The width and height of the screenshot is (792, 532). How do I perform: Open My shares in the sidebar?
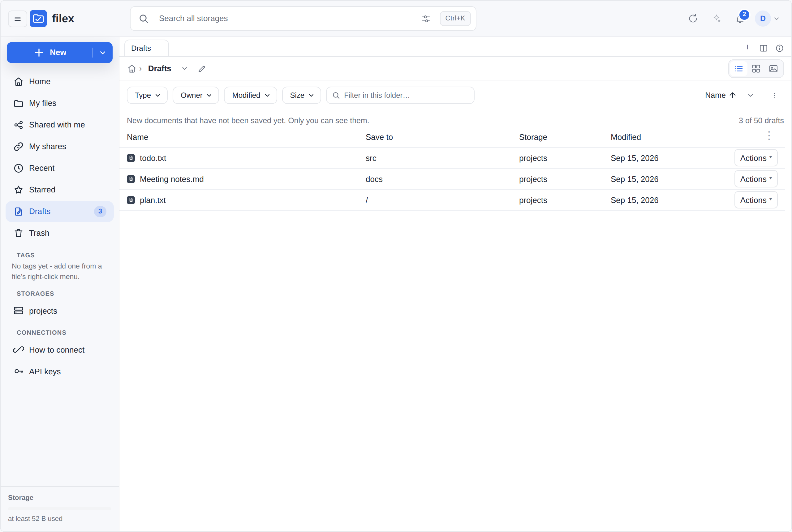pos(60,147)
